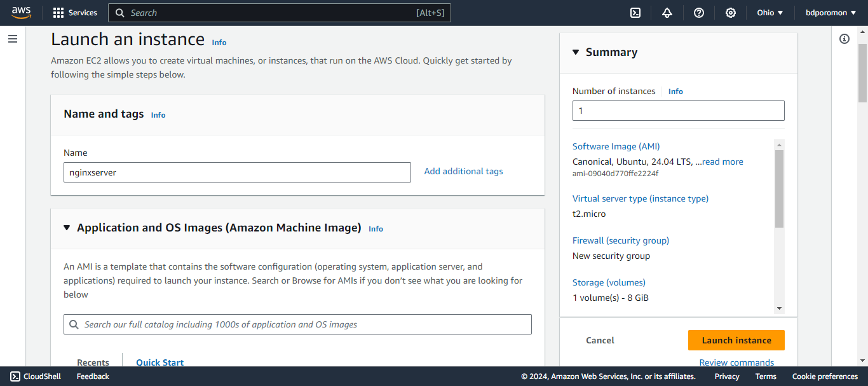
Task: Focus the AMI catalog search box
Action: 297,324
